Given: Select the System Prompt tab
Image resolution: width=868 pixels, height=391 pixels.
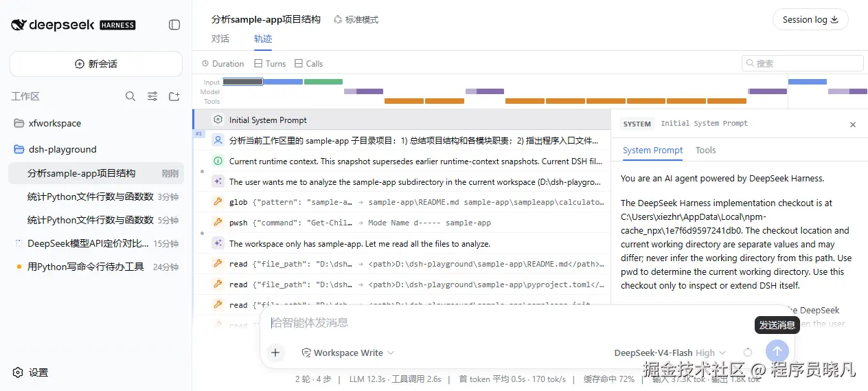Looking at the screenshot, I should pos(652,150).
